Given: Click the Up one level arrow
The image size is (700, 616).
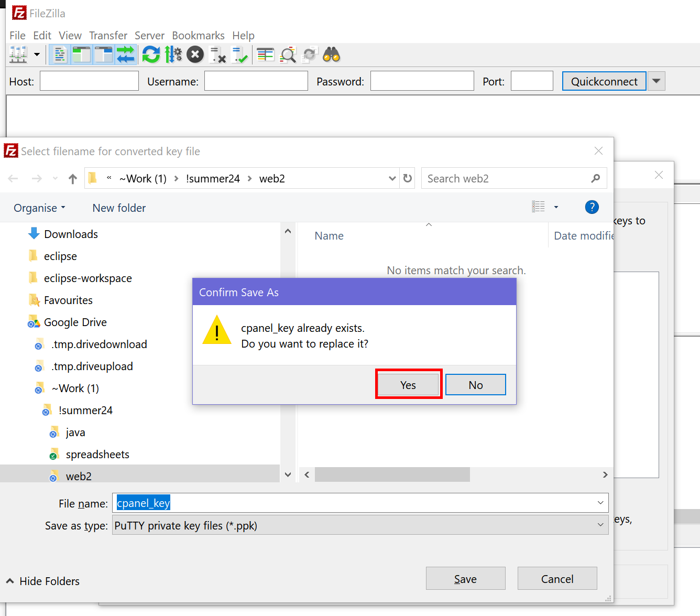Looking at the screenshot, I should (x=73, y=179).
